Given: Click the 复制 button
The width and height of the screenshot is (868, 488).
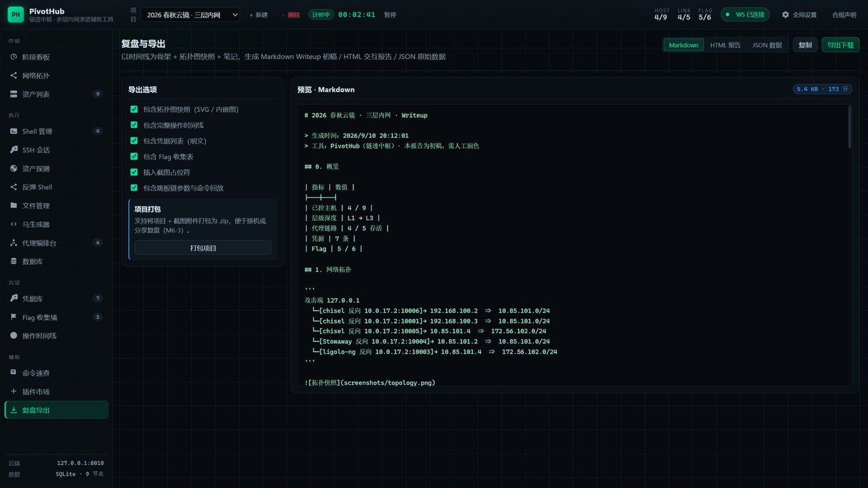Looking at the screenshot, I should point(805,45).
